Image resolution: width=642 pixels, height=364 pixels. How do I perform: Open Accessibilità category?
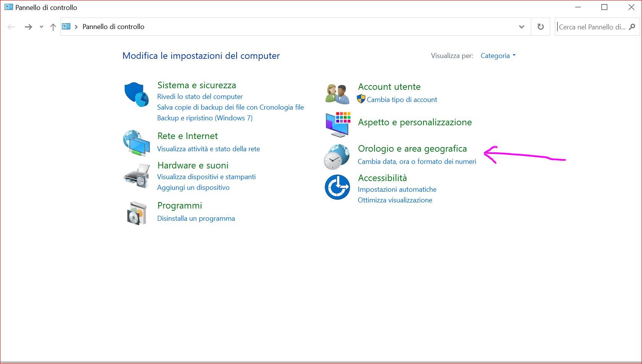[x=383, y=178]
